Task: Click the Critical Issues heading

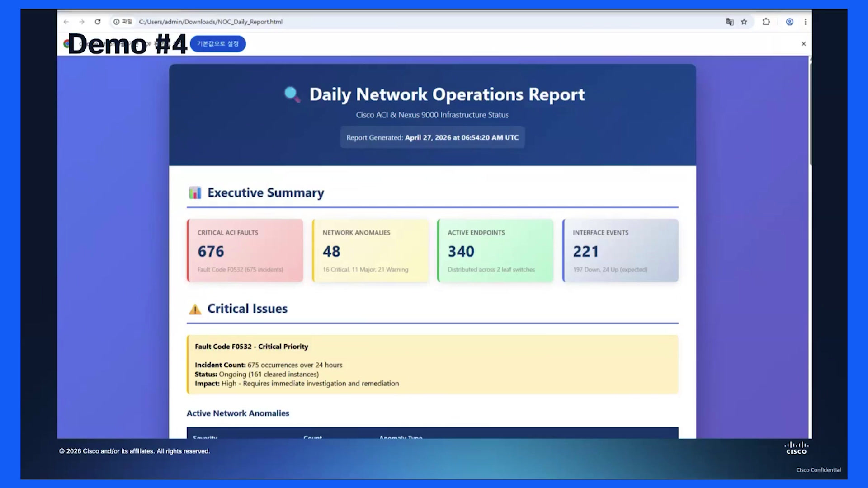Action: pos(247,309)
